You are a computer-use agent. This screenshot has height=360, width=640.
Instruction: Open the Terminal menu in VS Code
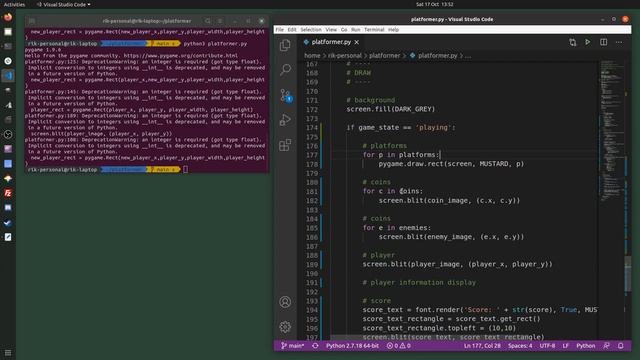coord(374,30)
